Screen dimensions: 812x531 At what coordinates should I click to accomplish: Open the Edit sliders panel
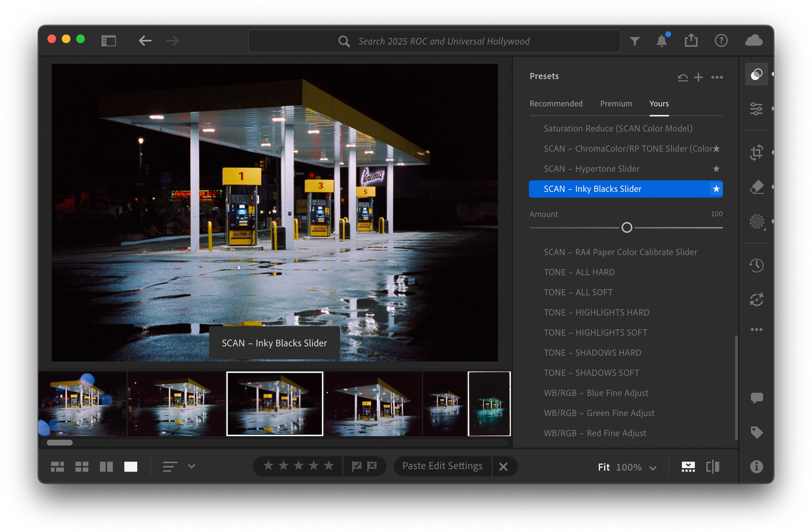pos(756,109)
